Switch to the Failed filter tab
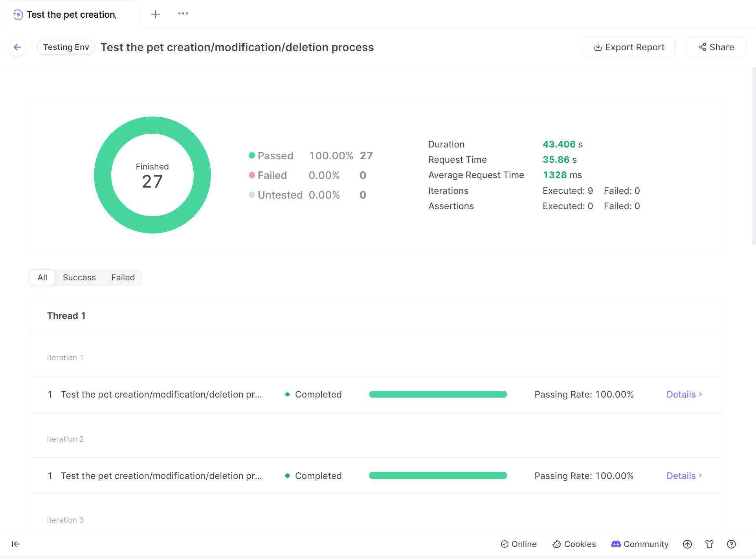 [x=123, y=278]
